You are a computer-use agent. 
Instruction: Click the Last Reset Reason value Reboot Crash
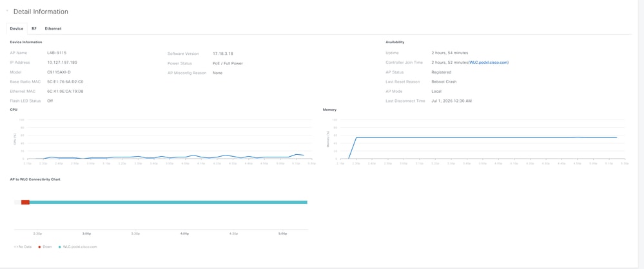tap(444, 82)
